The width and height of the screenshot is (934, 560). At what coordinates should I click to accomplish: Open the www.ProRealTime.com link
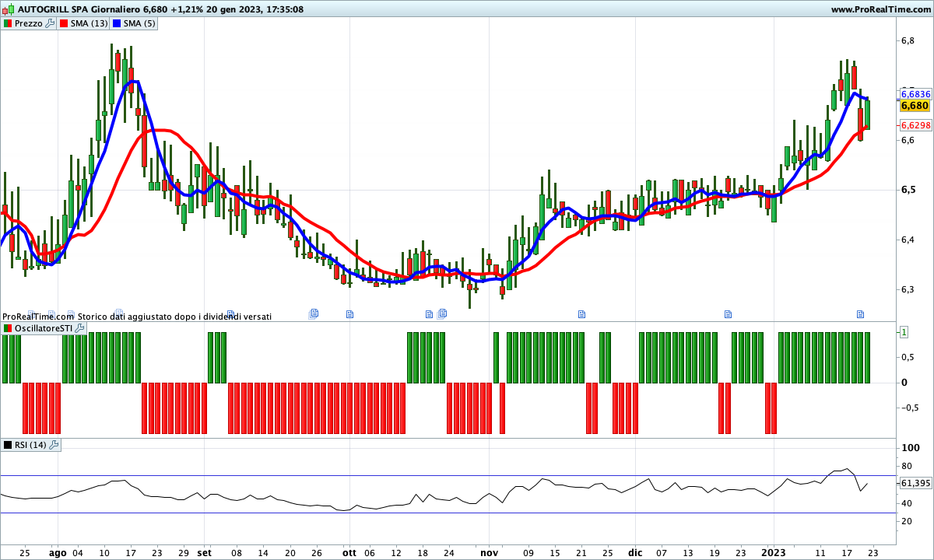(880, 9)
